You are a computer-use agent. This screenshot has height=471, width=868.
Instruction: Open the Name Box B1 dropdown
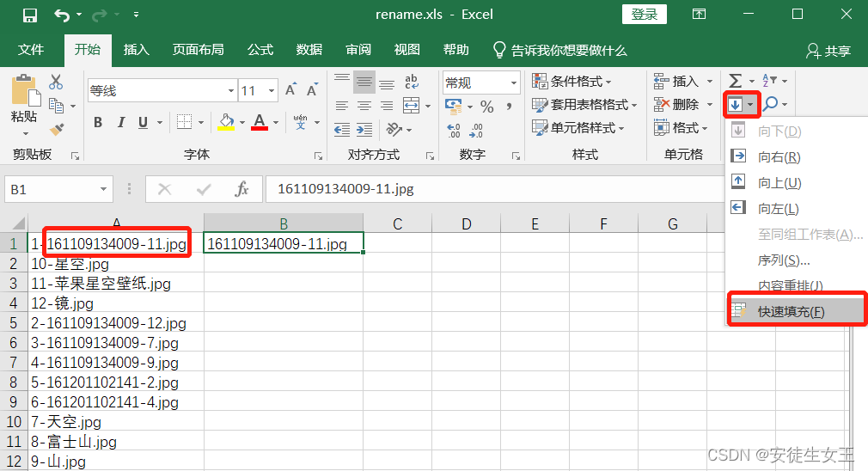(x=103, y=189)
